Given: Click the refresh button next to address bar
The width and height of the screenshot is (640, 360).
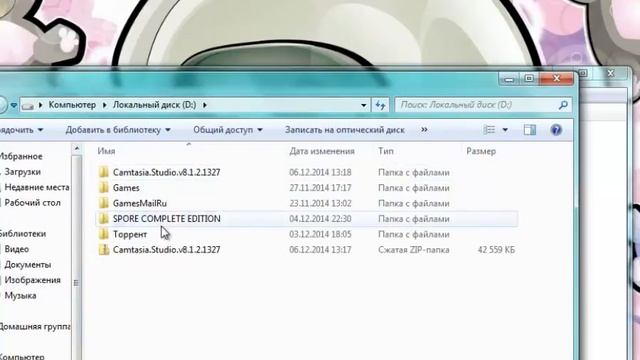Looking at the screenshot, I should point(380,105).
